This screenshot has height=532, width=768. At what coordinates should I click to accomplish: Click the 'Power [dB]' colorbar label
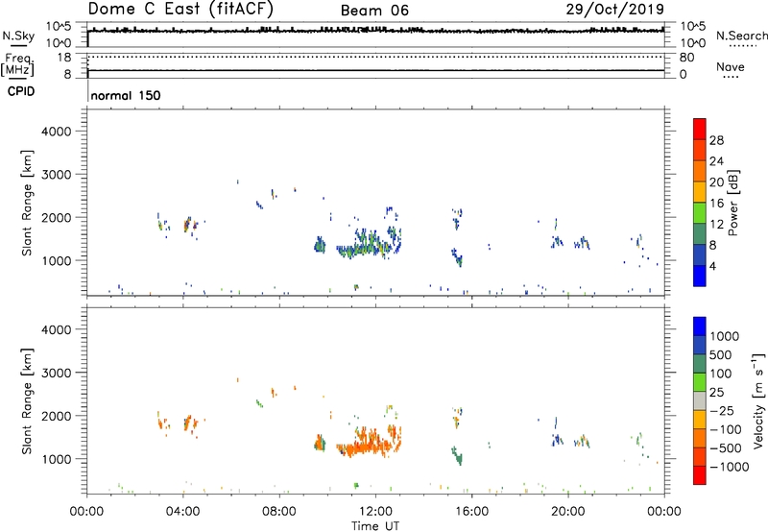732,203
